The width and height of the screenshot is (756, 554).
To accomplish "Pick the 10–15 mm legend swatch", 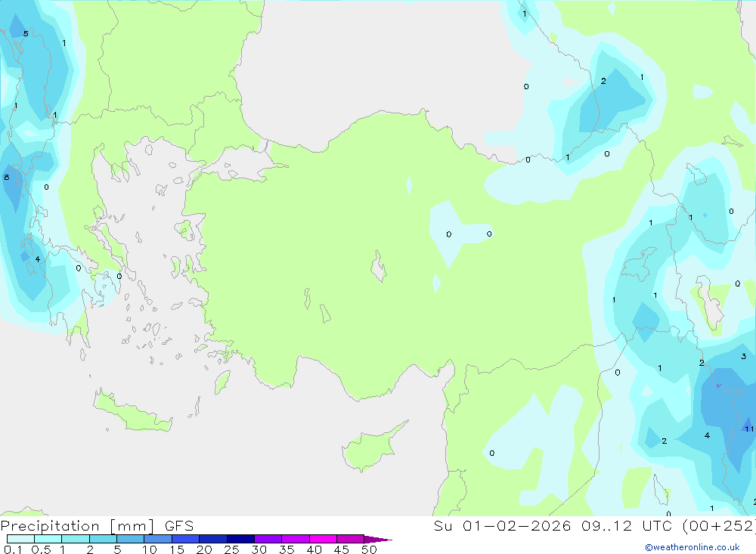I will (x=158, y=539).
